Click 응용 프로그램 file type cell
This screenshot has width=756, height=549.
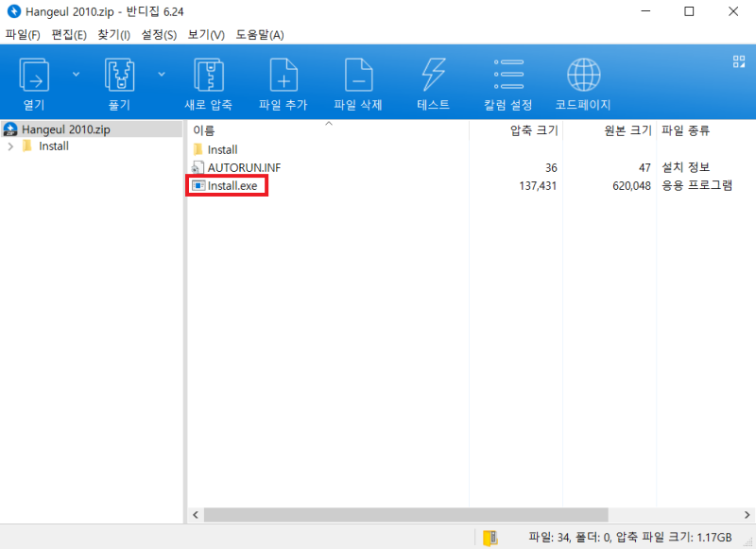click(696, 185)
